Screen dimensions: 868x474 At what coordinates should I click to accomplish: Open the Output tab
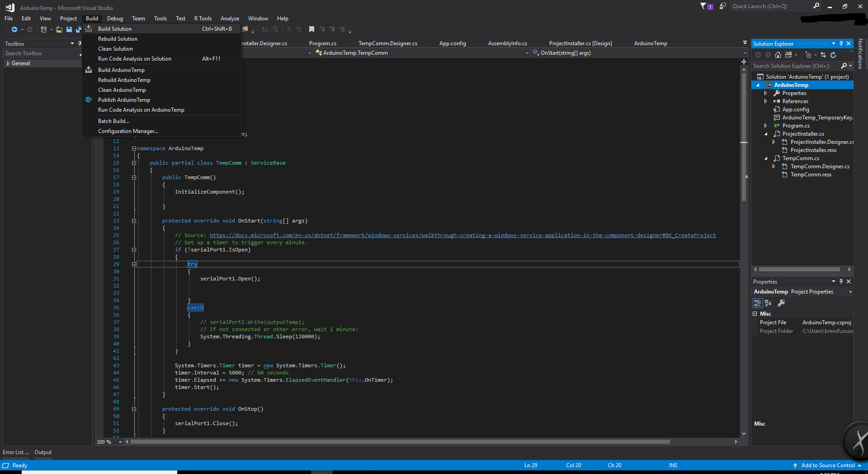pos(43,452)
